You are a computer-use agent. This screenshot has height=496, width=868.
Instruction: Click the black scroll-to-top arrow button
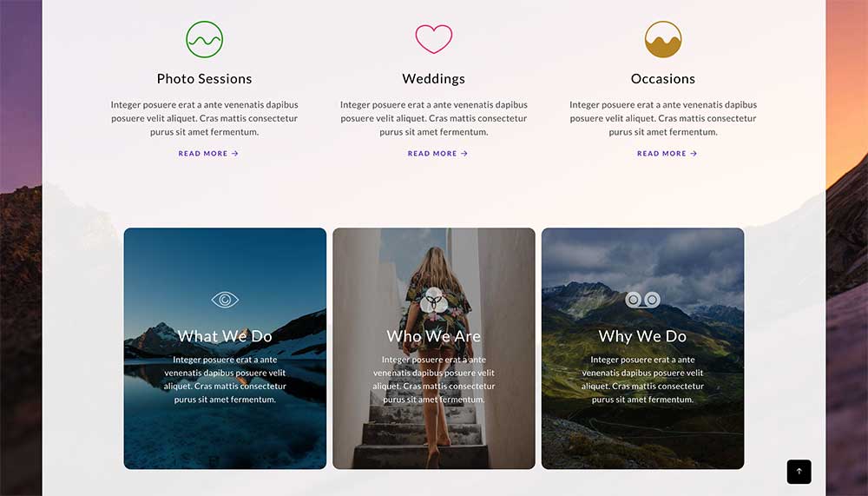click(x=799, y=472)
